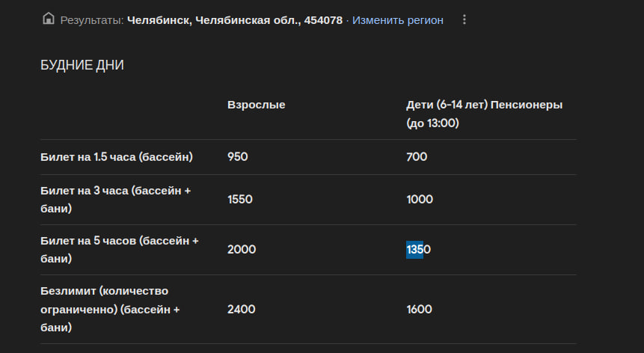This screenshot has height=353, width=644.
Task: Click the Изменить регион link
Action: pyautogui.click(x=398, y=20)
